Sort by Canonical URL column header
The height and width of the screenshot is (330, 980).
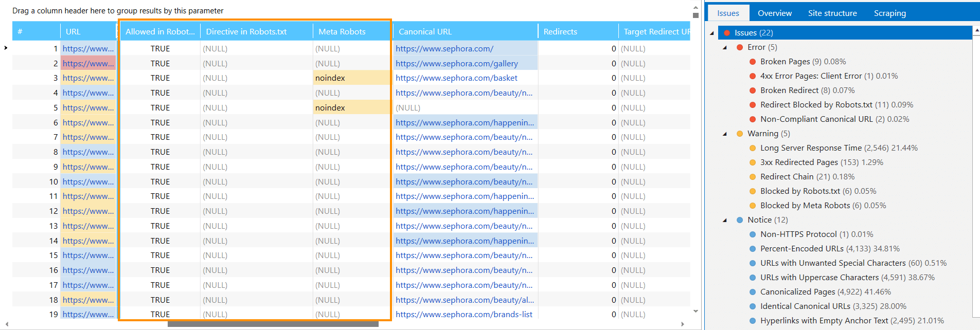(x=466, y=31)
